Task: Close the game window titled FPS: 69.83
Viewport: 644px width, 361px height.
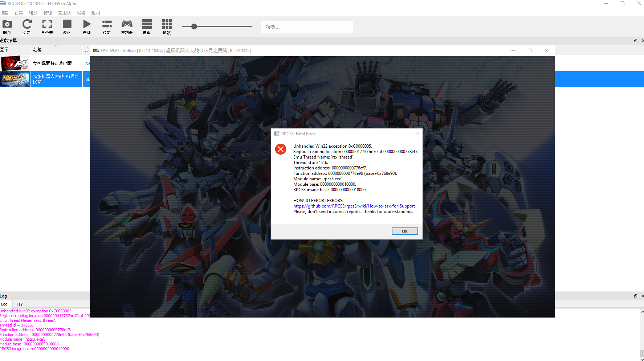Action: tap(546, 51)
